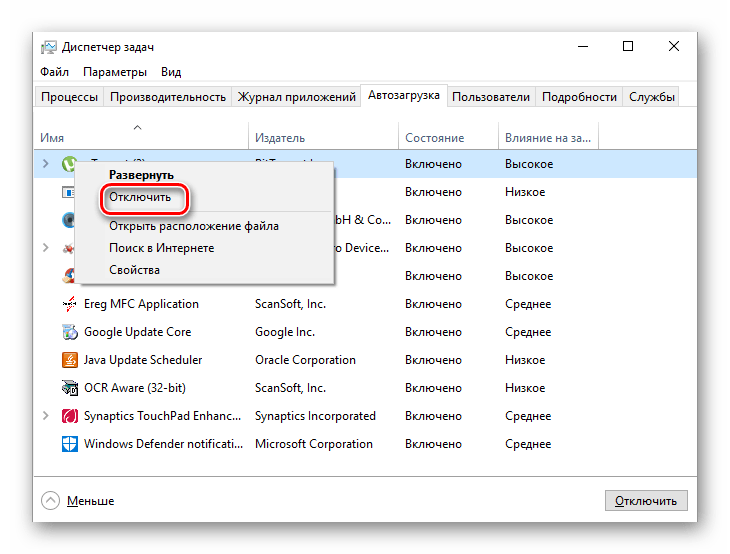Switch to the Пользователи tab

coord(491,97)
